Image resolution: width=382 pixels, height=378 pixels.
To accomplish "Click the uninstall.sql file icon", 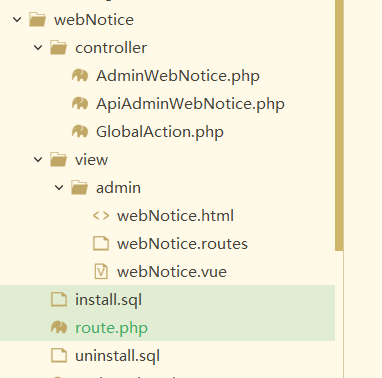I will point(59,355).
